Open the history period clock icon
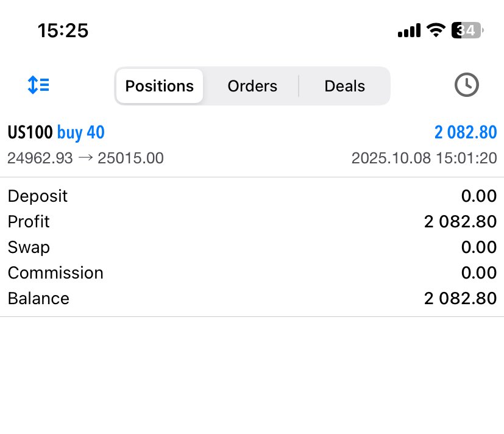Screen dimensions: 504x434 pyautogui.click(x=466, y=85)
